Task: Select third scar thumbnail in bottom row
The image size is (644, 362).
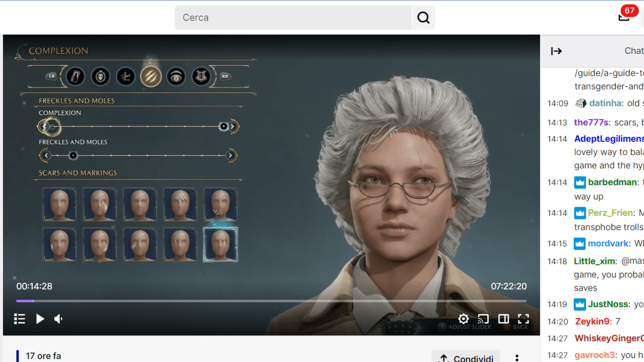Action: 140,244
